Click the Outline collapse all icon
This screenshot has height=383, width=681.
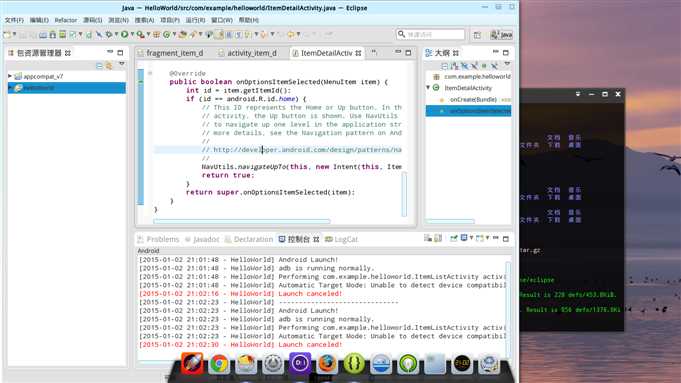coord(444,66)
